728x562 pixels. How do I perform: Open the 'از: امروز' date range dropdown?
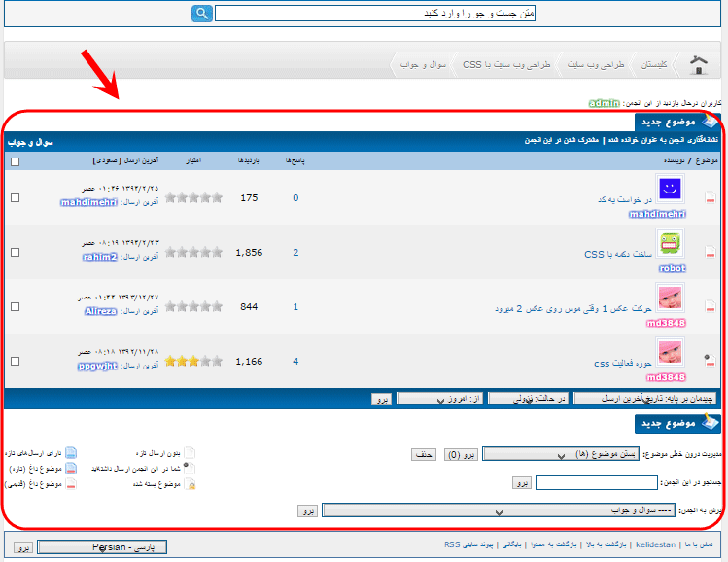[439, 399]
